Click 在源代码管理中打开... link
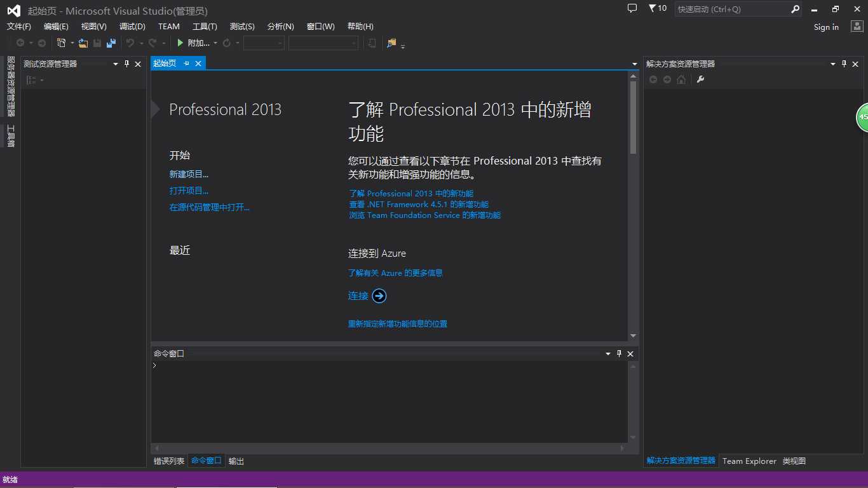 [x=210, y=207]
